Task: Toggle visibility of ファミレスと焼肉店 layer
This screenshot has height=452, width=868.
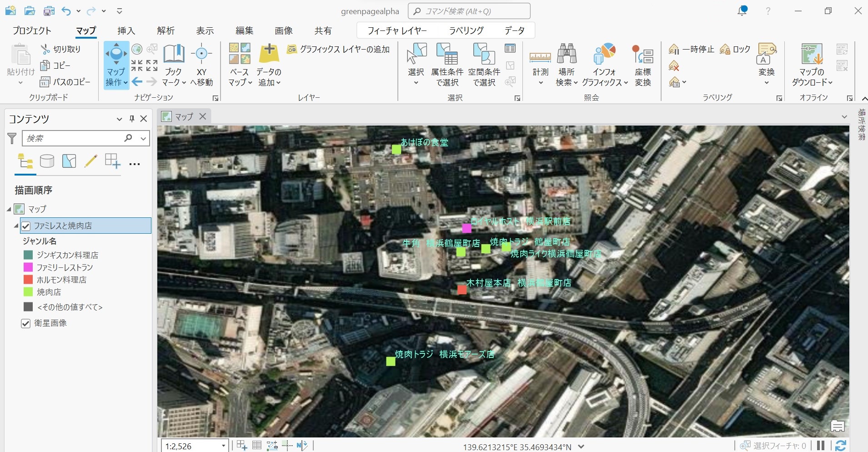Action: click(x=26, y=226)
